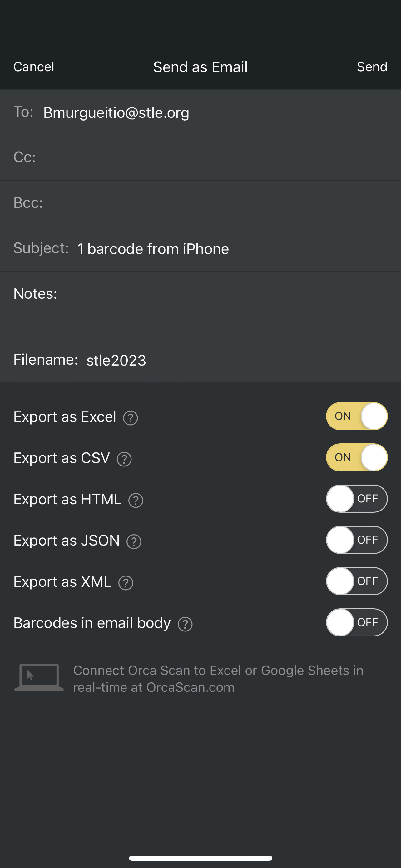Edit the Filename field containing stle2023
This screenshot has height=868, width=401.
click(x=236, y=360)
